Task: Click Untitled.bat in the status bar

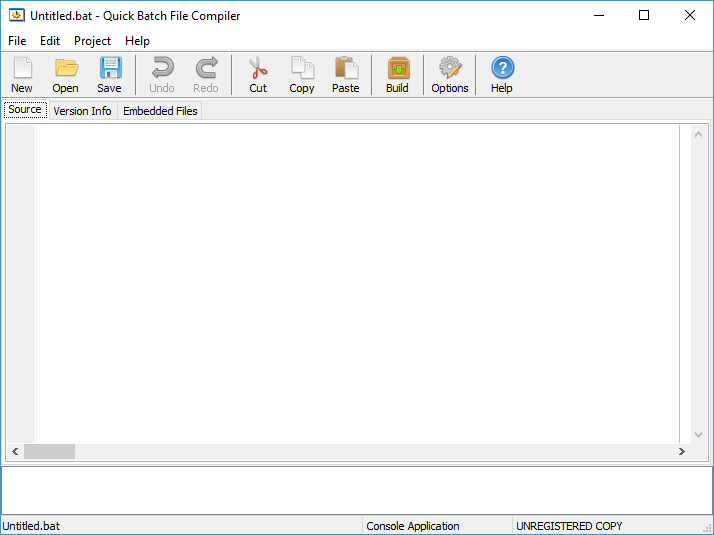Action: tap(31, 526)
